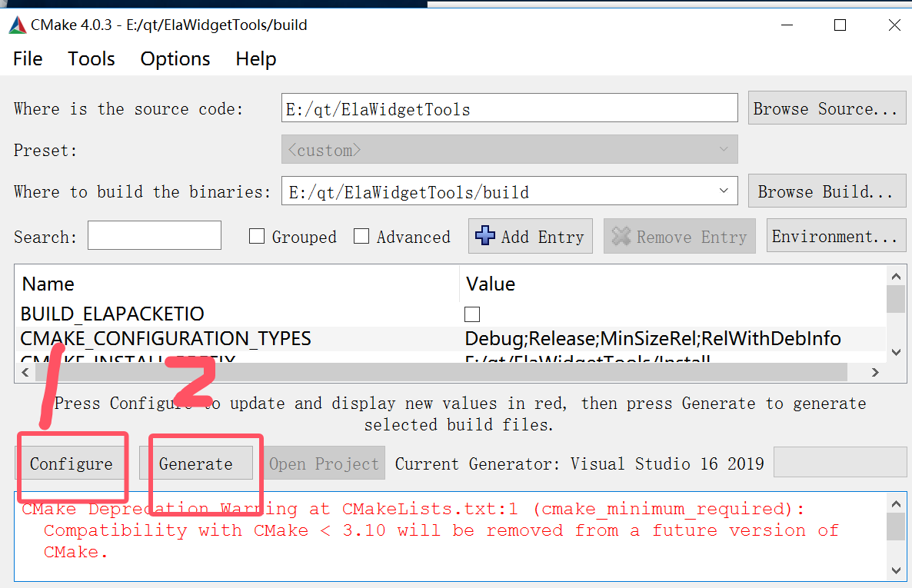Focus the Search input field

coord(154,235)
